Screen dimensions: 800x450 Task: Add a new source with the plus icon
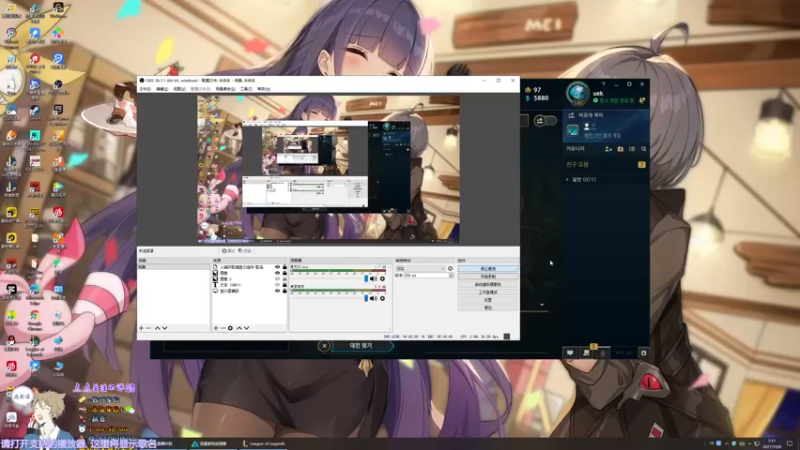pos(216,328)
